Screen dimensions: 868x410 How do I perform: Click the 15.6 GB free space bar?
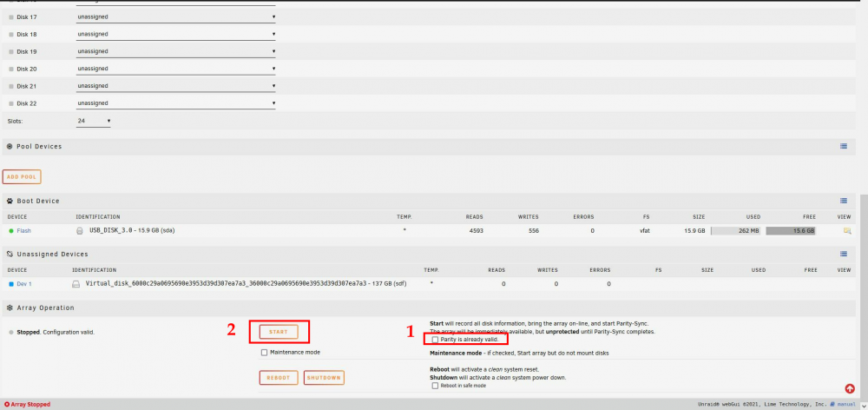(791, 230)
